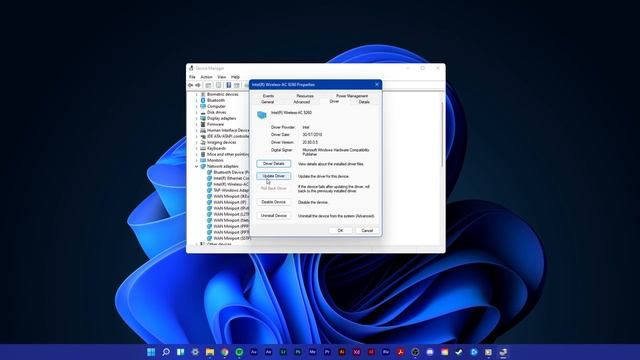This screenshot has height=360, width=640.
Task: Open Settings gear from the taskbar
Action: [x=195, y=352]
